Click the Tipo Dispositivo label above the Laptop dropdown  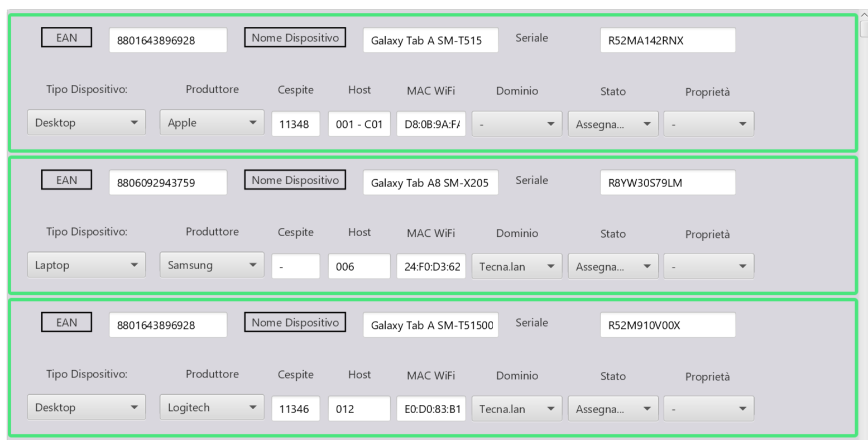pyautogui.click(x=87, y=232)
